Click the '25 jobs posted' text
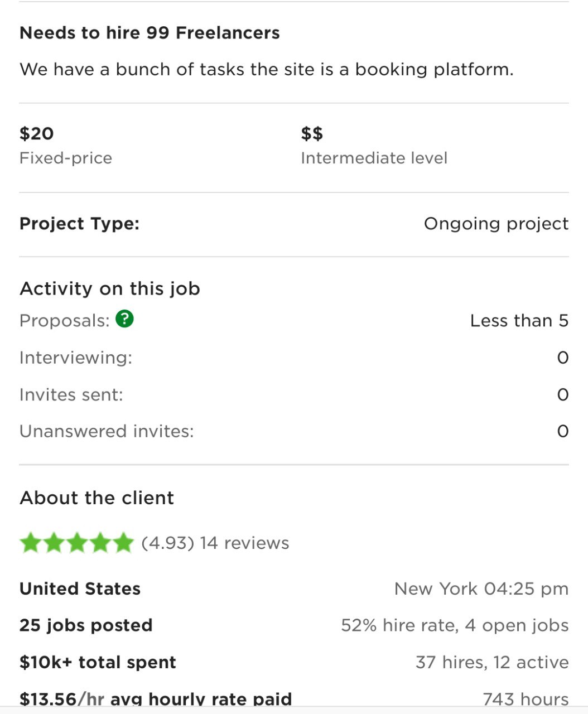The width and height of the screenshot is (588, 714). [x=86, y=625]
